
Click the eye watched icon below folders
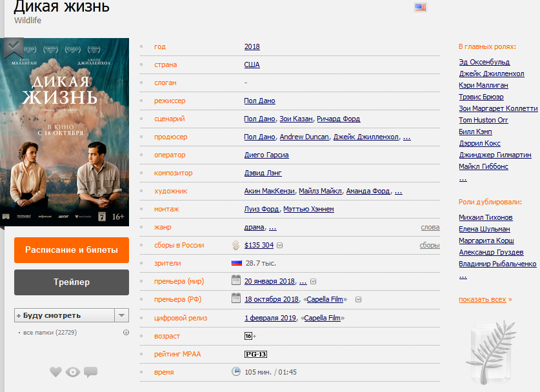[73, 372]
